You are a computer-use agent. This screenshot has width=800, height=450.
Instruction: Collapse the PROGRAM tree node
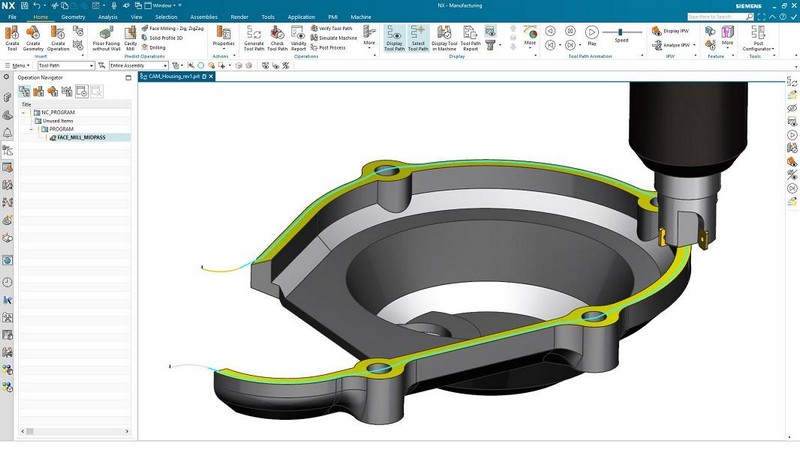coord(31,129)
